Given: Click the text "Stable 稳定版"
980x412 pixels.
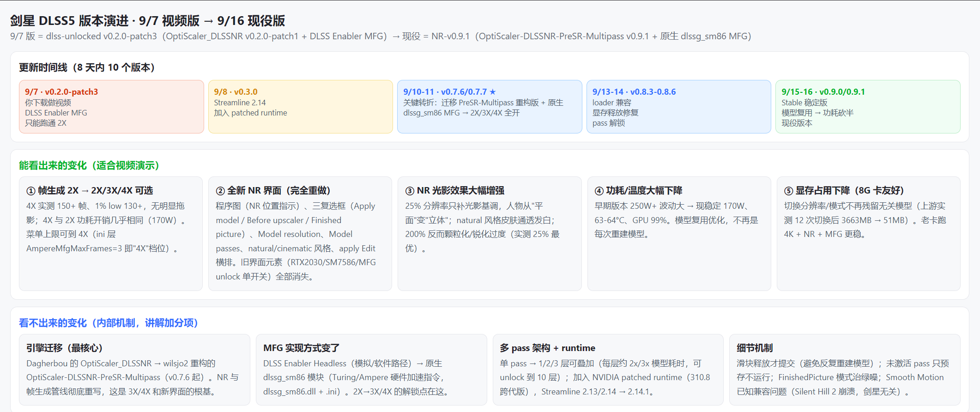Looking at the screenshot, I should [x=805, y=103].
